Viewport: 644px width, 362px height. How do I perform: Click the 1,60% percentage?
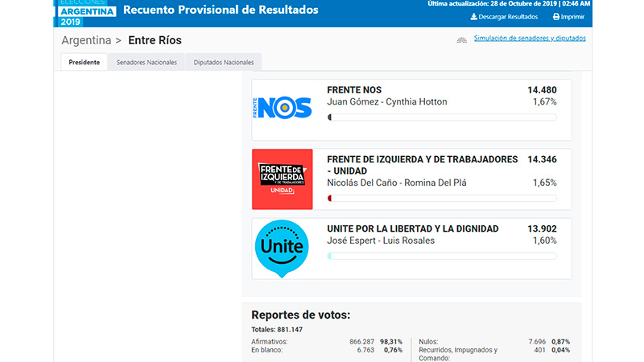click(x=545, y=241)
